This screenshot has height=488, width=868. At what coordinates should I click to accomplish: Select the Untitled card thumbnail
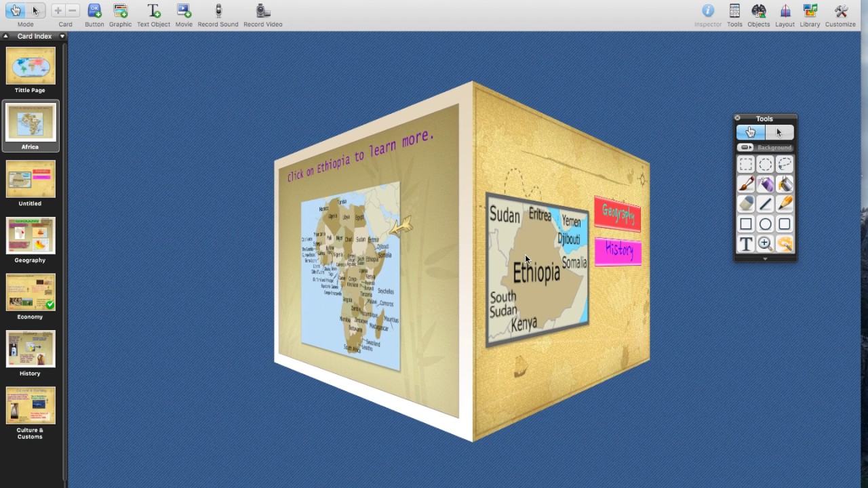(x=31, y=179)
